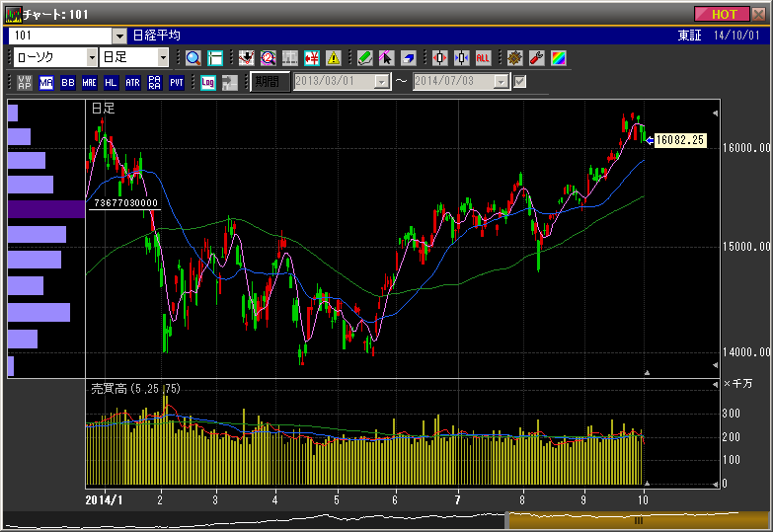773x532 pixels.
Task: Click the ATR indicator icon
Action: [132, 82]
